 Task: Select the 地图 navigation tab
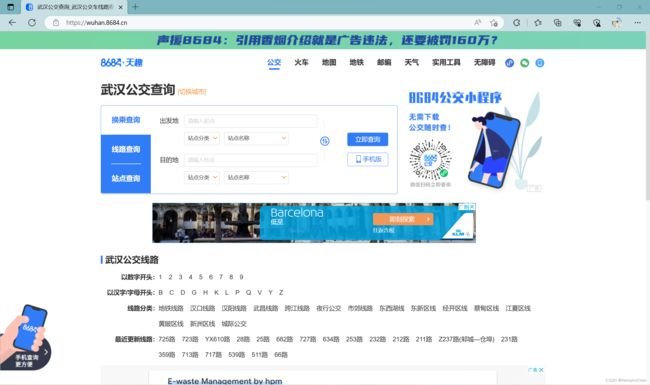pos(329,63)
